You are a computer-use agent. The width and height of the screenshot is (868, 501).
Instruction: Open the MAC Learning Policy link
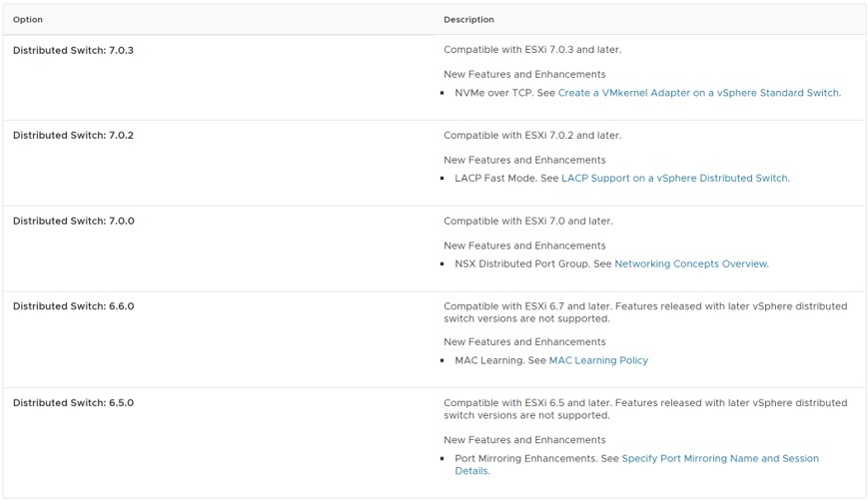tap(598, 360)
